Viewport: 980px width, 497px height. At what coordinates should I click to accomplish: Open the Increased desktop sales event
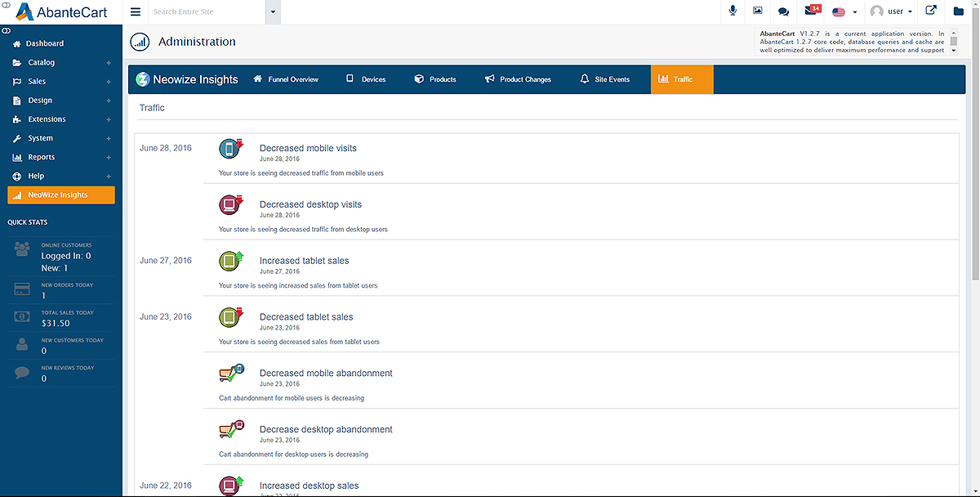coord(309,486)
